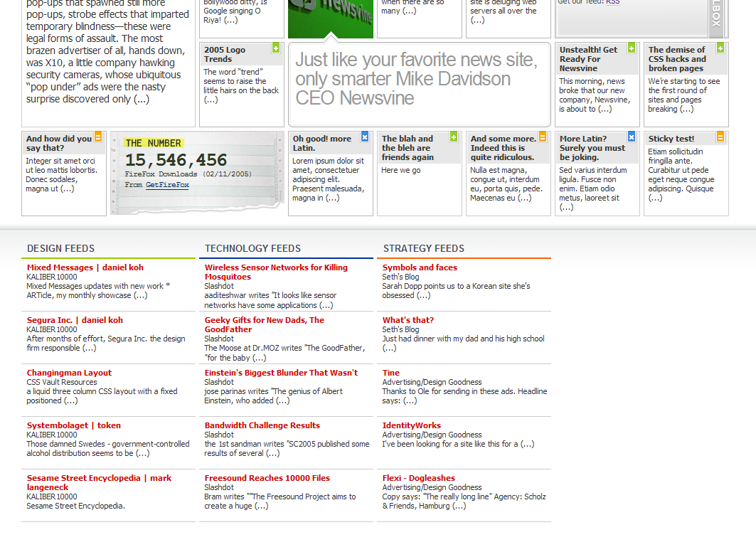Click green plus icon on 2005 Logo Trends card
The width and height of the screenshot is (756, 547).
pos(276,48)
